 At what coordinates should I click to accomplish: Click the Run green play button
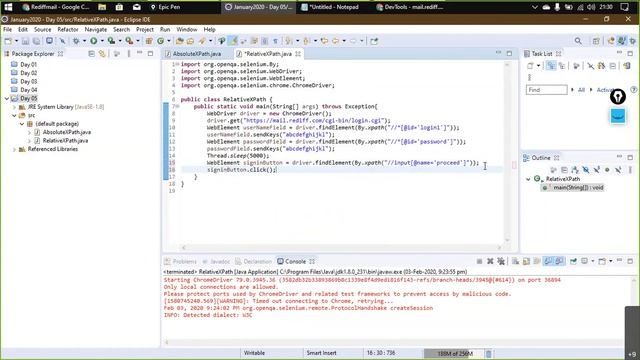click(93, 41)
